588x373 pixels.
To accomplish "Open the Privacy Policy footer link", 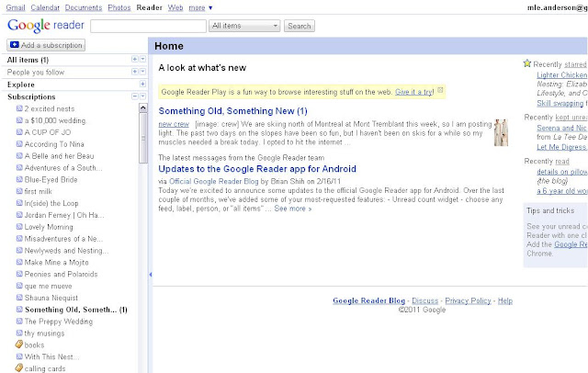I will pos(468,300).
